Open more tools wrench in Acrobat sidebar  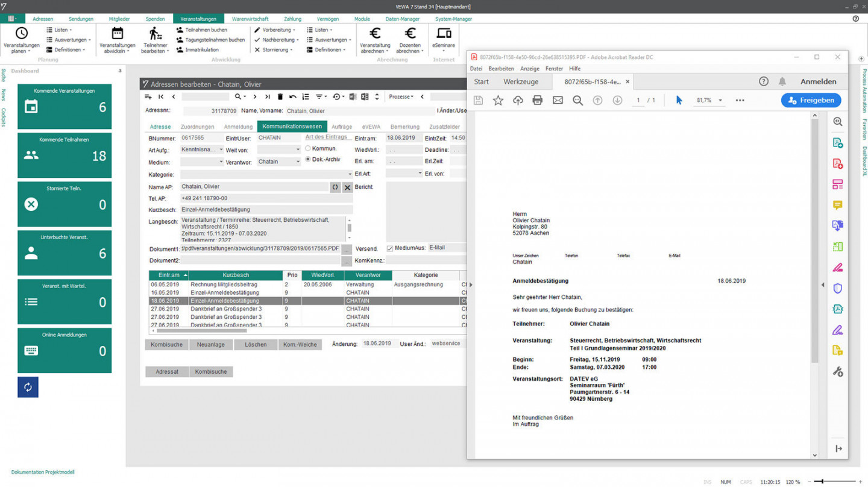pos(837,372)
